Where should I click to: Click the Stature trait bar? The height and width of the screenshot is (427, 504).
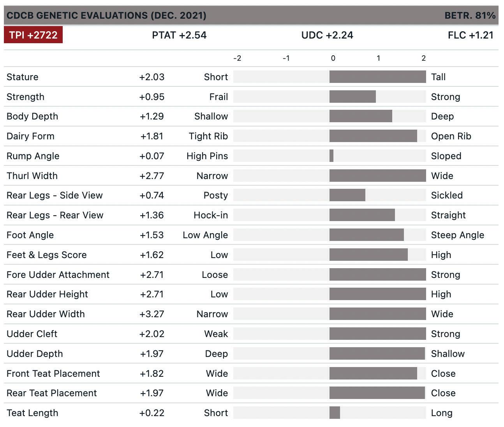click(x=377, y=77)
